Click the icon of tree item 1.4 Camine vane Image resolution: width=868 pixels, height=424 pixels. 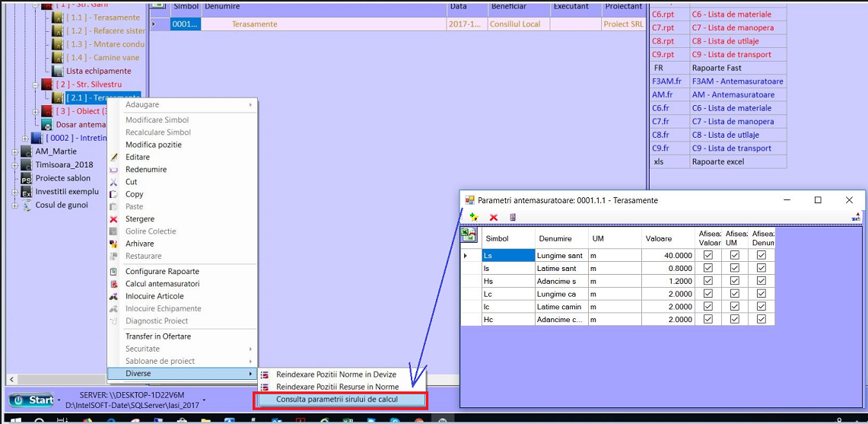[x=58, y=58]
